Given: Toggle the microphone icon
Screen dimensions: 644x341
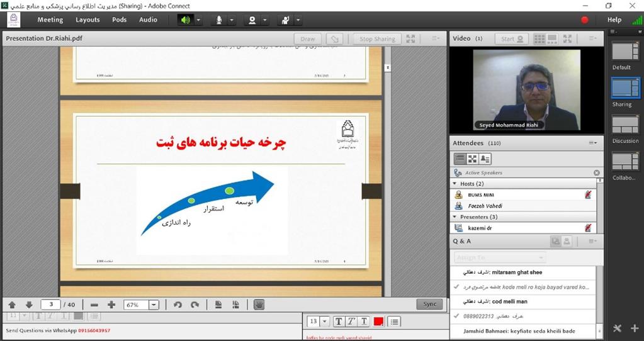Looking at the screenshot, I should point(219,20).
